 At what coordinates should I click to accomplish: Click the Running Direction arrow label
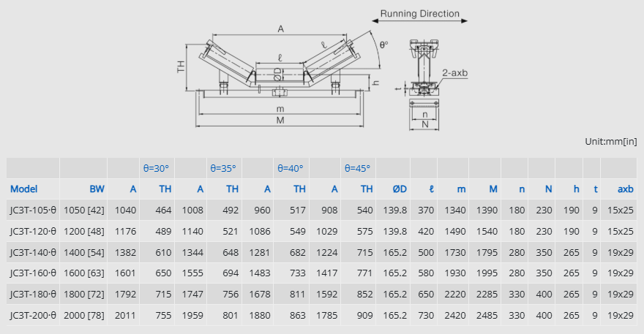419,13
